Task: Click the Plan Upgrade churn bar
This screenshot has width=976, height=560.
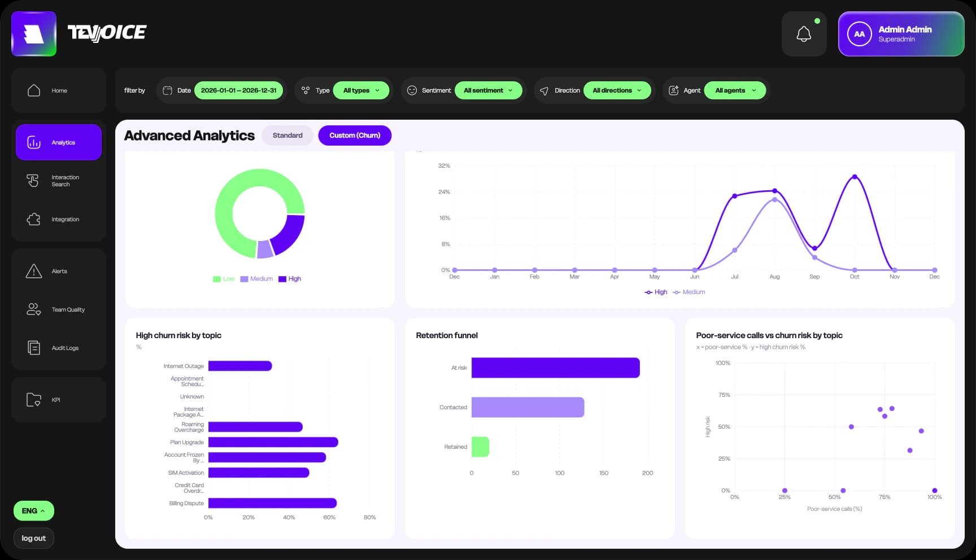Action: 273,442
